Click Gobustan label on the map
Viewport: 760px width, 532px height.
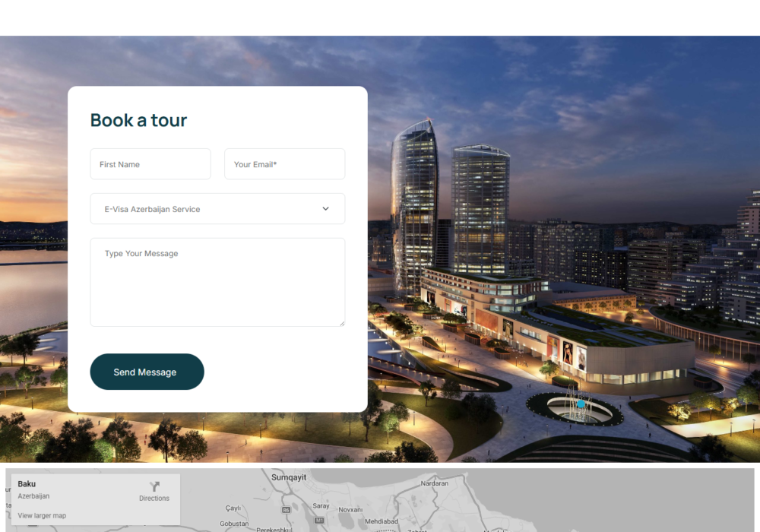(x=234, y=524)
